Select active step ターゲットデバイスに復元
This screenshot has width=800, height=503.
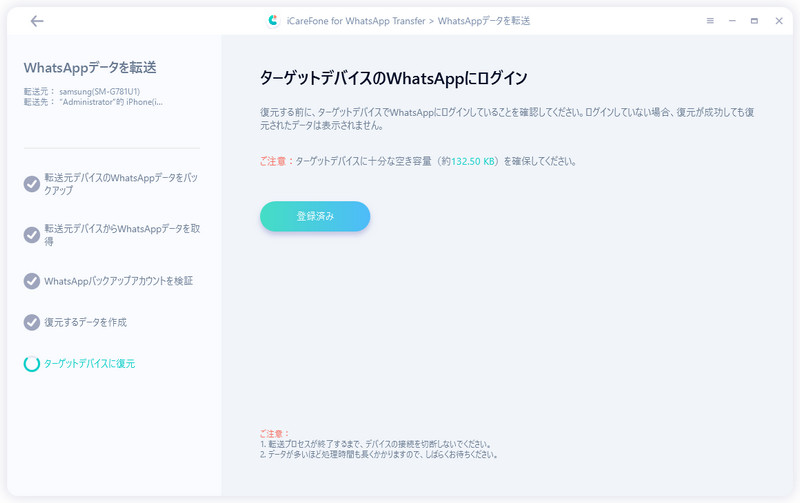click(89, 364)
